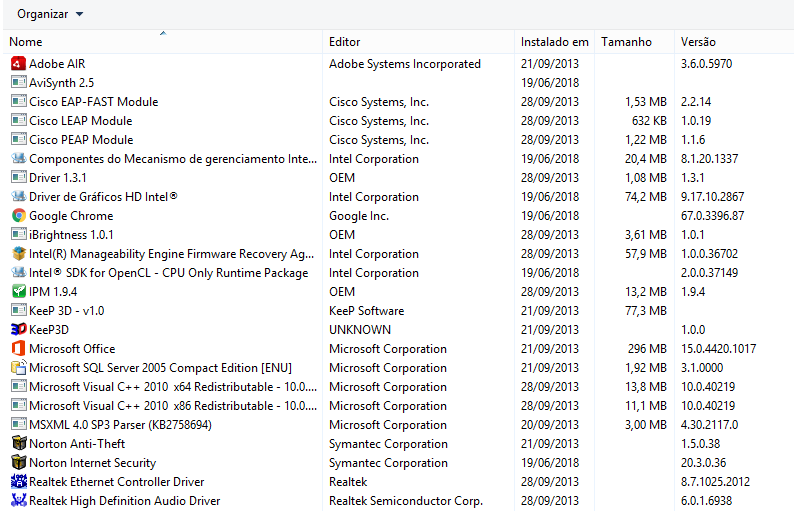The height and width of the screenshot is (511, 794).
Task: Sort list by the Editor column header
Action: (418, 42)
